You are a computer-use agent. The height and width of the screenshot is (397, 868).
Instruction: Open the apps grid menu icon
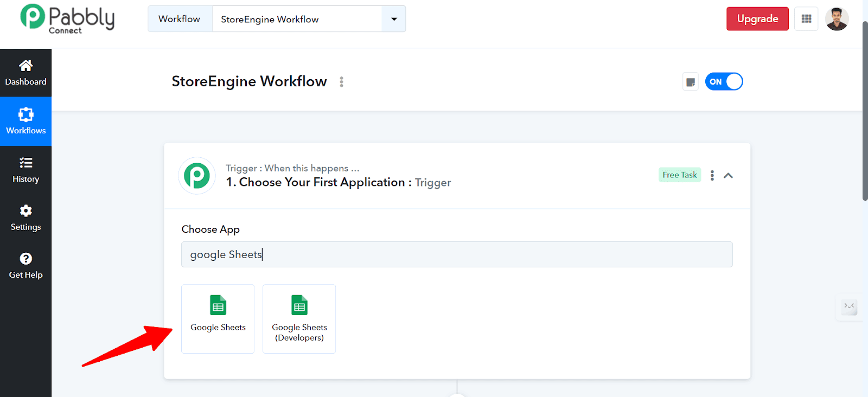coord(806,19)
